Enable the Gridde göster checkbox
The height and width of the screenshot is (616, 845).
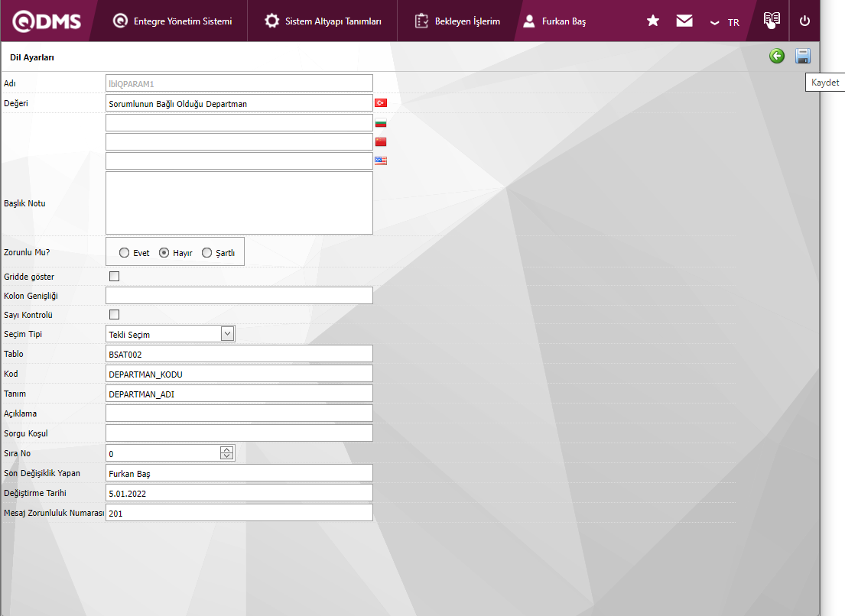tap(114, 276)
